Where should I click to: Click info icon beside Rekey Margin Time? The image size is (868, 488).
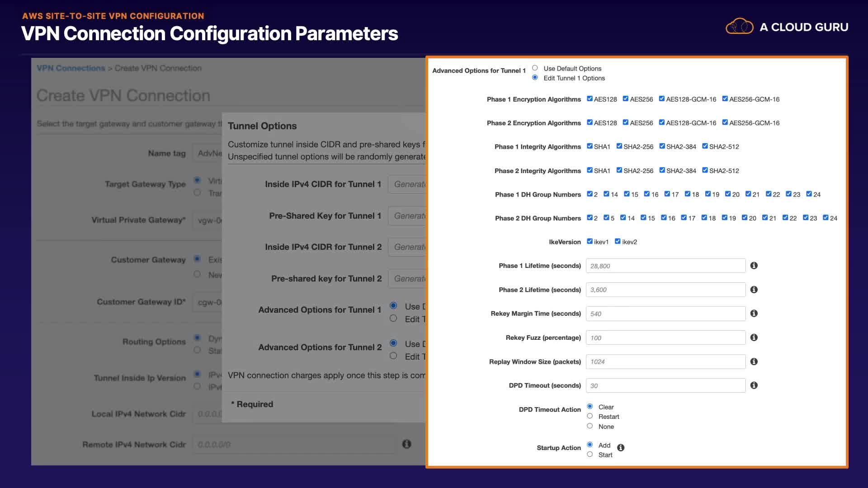pos(754,314)
